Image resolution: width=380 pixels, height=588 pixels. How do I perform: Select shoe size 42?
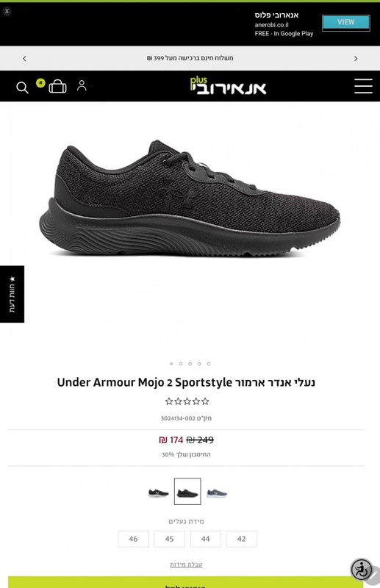[241, 539]
